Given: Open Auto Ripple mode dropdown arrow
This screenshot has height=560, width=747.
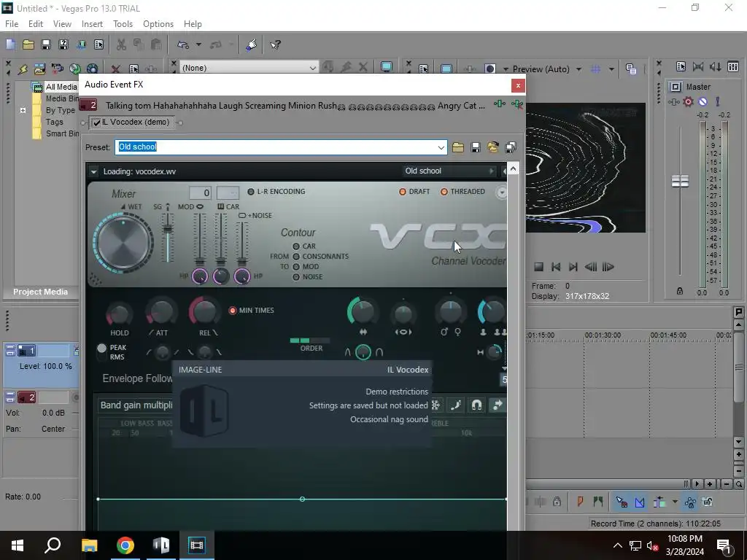Looking at the screenshot, I should click(675, 502).
